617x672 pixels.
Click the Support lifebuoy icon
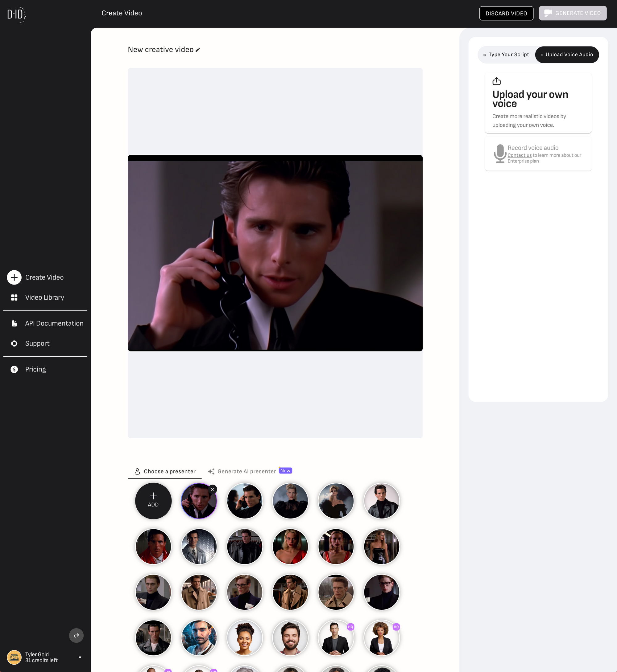[14, 343]
